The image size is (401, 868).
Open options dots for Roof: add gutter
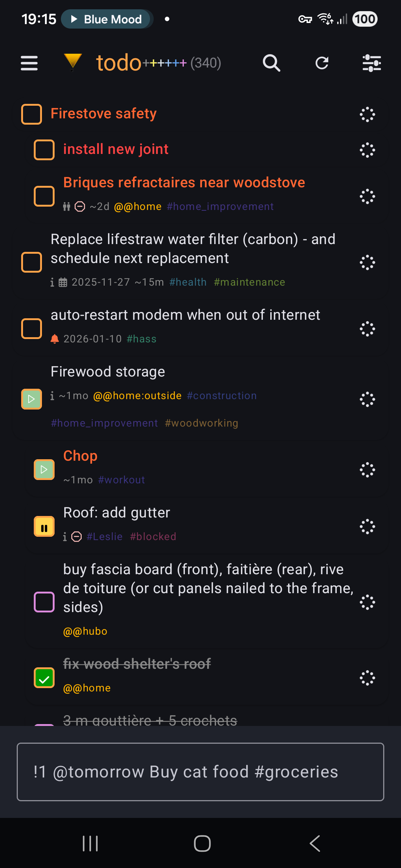click(x=367, y=526)
